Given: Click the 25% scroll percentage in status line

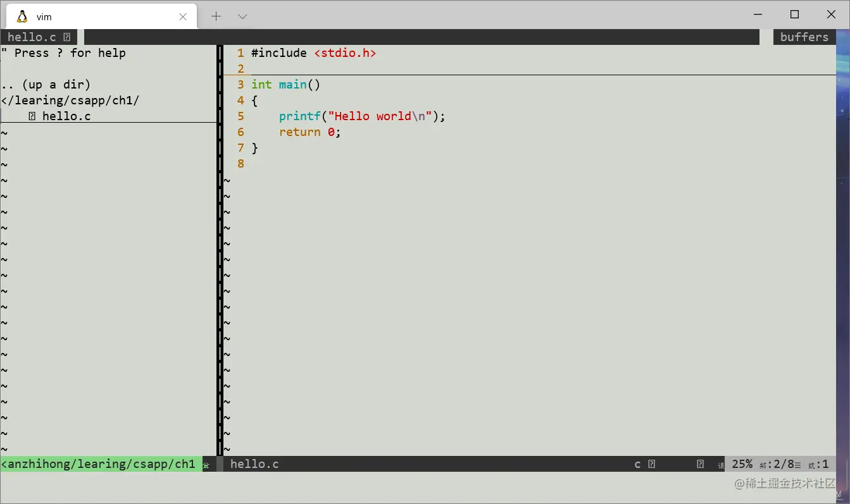Looking at the screenshot, I should 742,464.
